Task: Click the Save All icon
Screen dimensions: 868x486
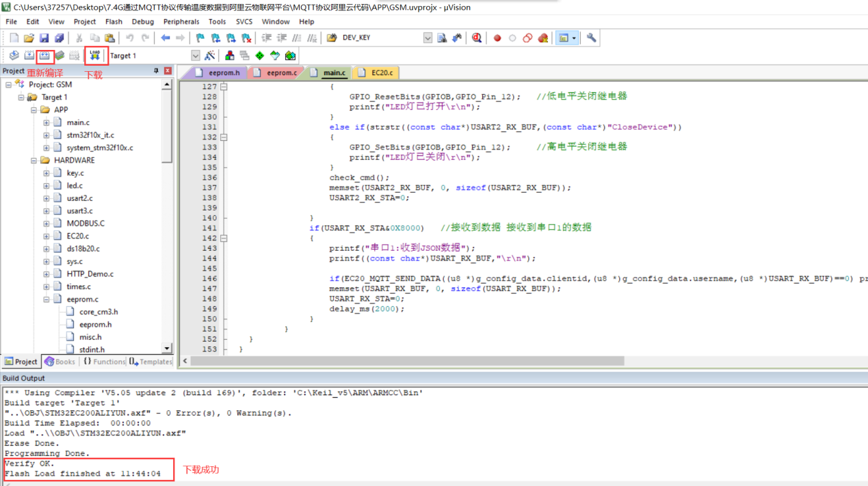Action: tap(59, 38)
